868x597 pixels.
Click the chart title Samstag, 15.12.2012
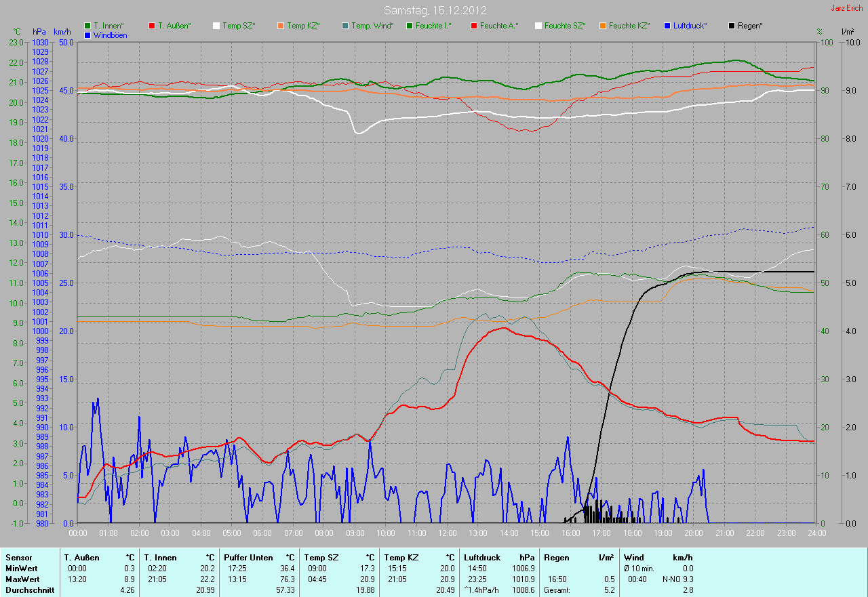coord(435,10)
